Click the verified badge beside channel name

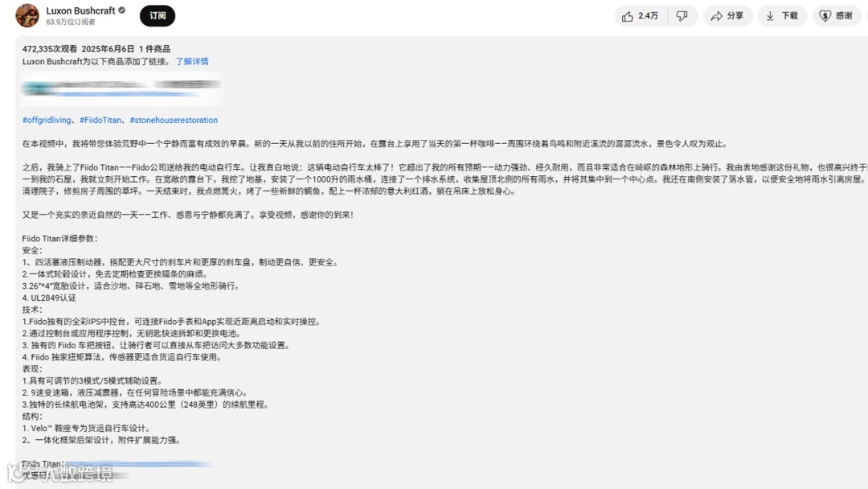(122, 10)
